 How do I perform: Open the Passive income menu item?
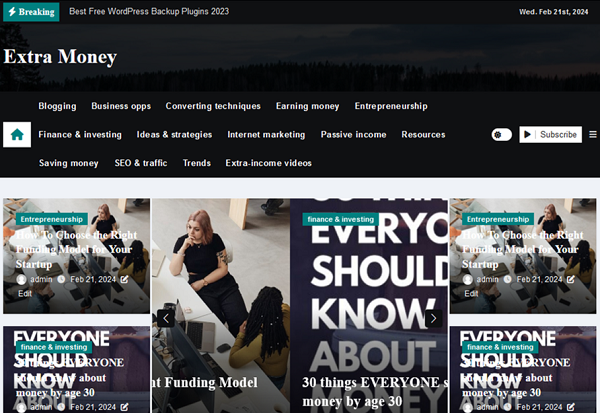353,135
